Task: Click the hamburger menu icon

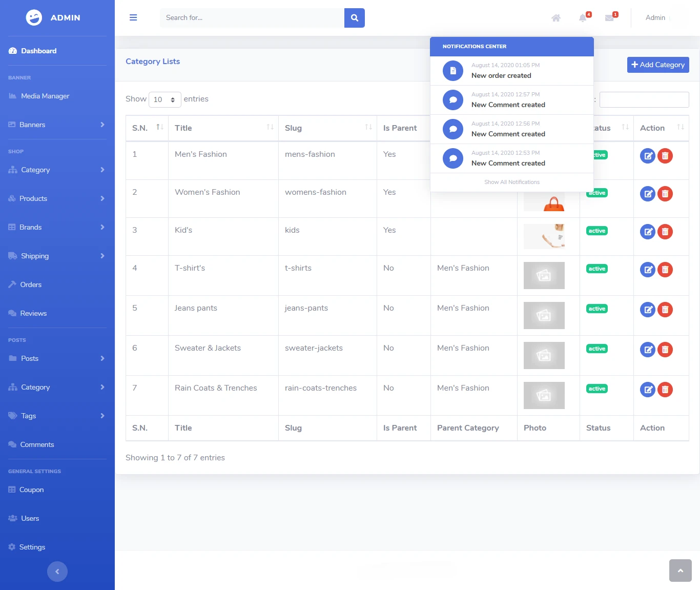Action: (x=133, y=17)
